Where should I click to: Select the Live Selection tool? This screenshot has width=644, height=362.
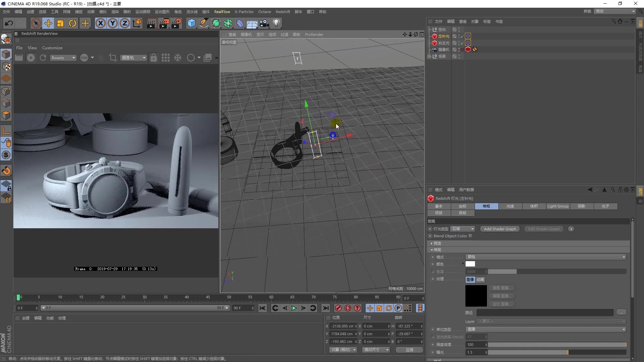[36, 23]
